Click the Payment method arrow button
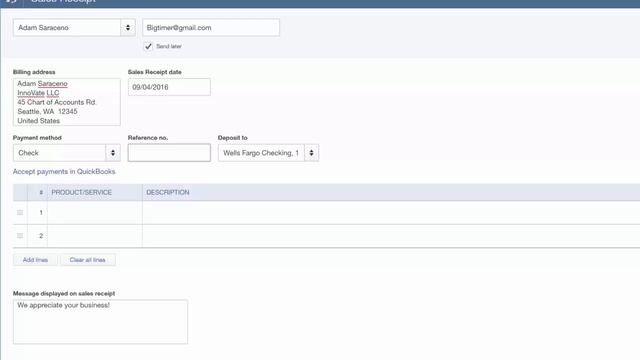This screenshot has height=360, width=640. point(113,153)
